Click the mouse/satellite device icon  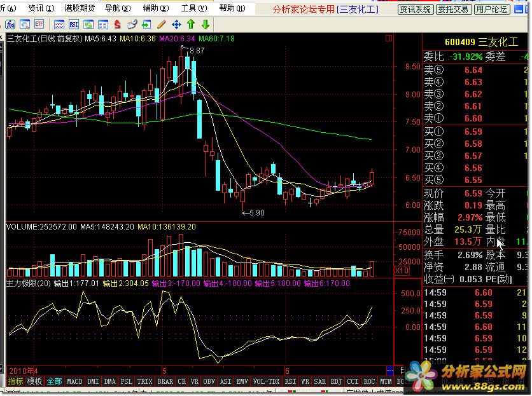[132, 24]
